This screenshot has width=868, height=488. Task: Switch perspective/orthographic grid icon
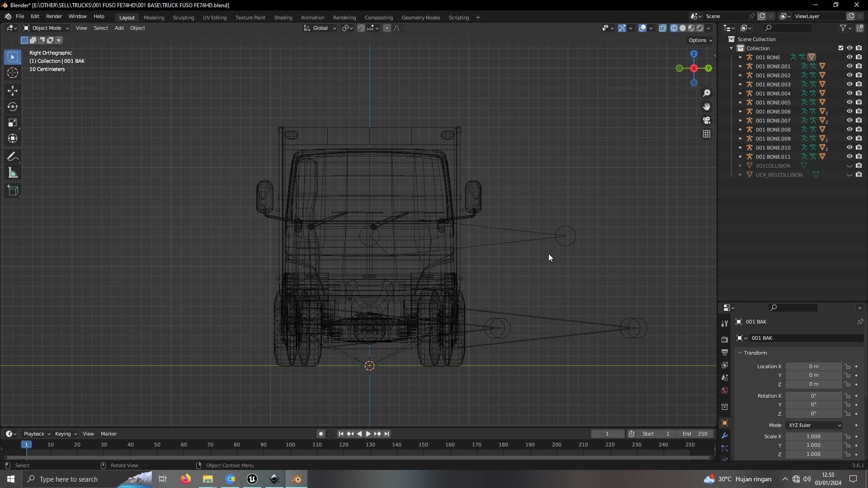[x=707, y=134]
